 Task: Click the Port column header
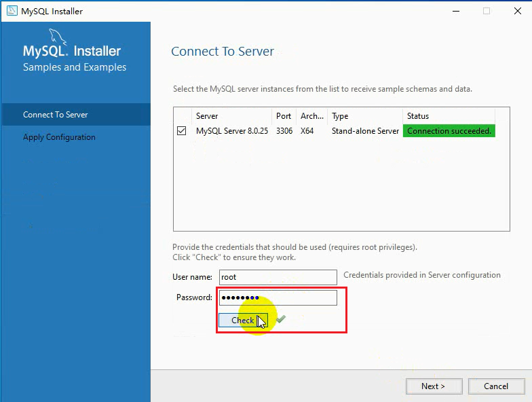284,116
